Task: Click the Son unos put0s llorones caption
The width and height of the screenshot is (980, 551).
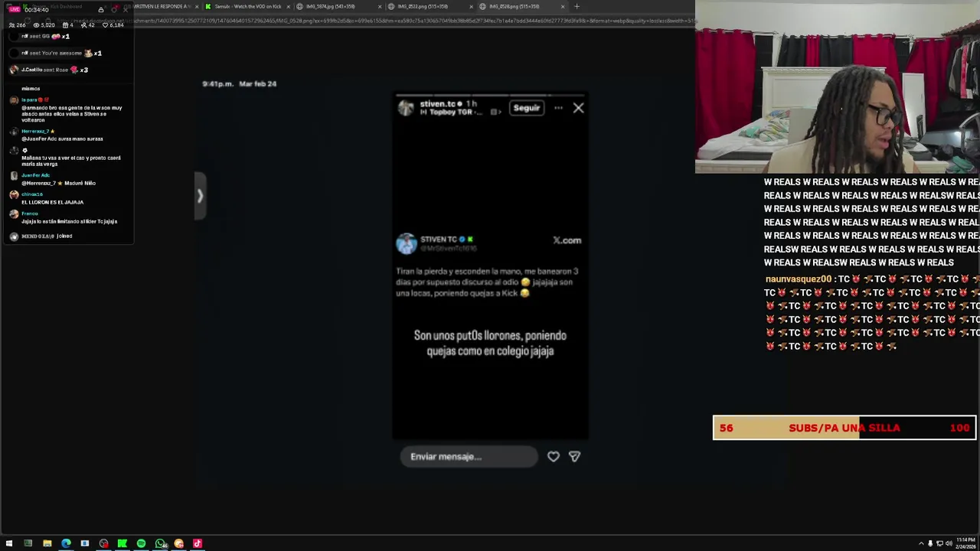Action: click(490, 343)
